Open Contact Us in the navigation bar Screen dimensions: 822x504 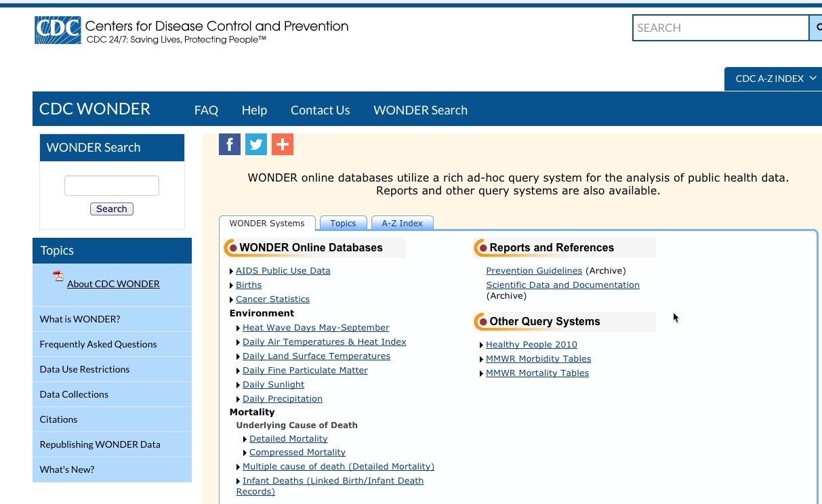pyautogui.click(x=320, y=110)
